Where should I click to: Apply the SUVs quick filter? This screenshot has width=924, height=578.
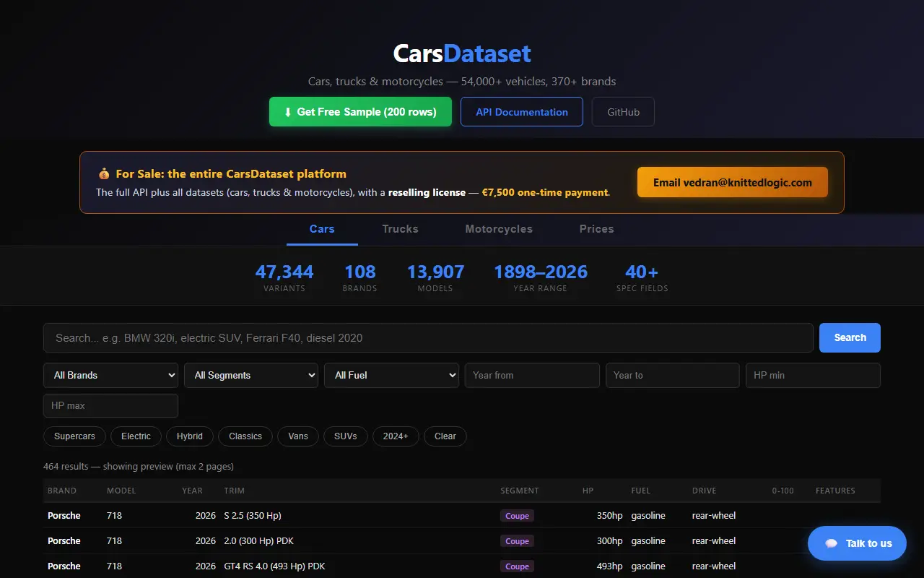pyautogui.click(x=346, y=436)
